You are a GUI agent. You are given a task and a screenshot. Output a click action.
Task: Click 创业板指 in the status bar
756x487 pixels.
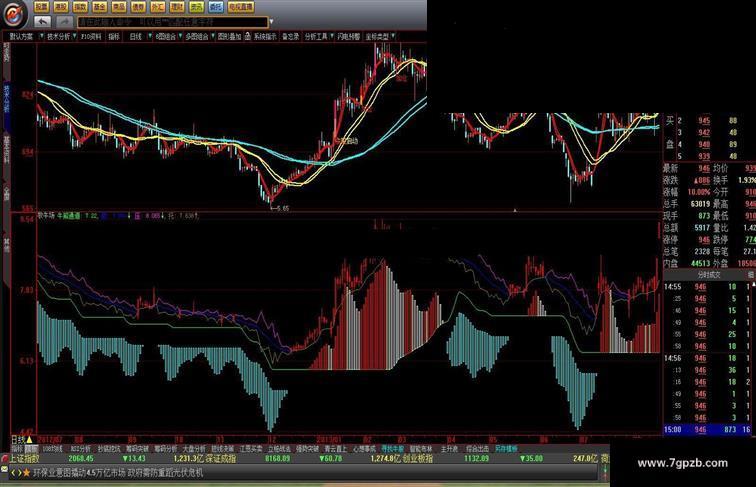[418, 459]
